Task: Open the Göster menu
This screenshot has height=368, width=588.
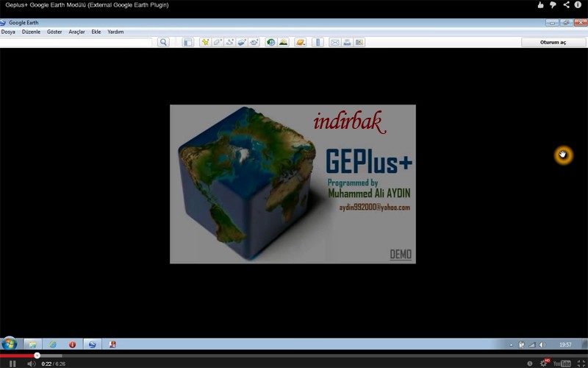Action: pyautogui.click(x=54, y=32)
